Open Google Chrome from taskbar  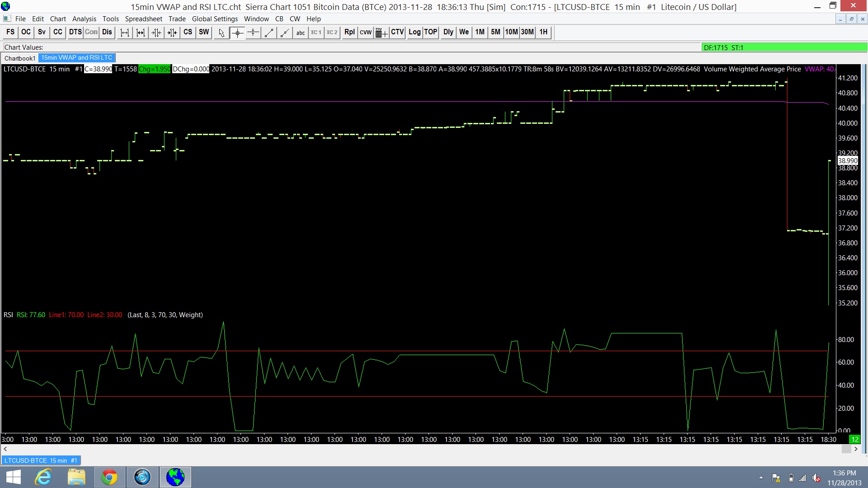pos(109,477)
